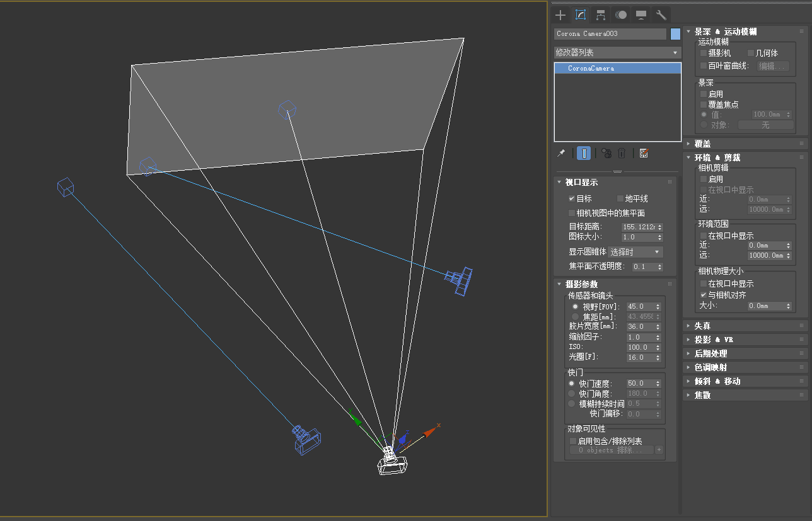Click configure modifier sets icon
The height and width of the screenshot is (521, 812).
tap(644, 153)
